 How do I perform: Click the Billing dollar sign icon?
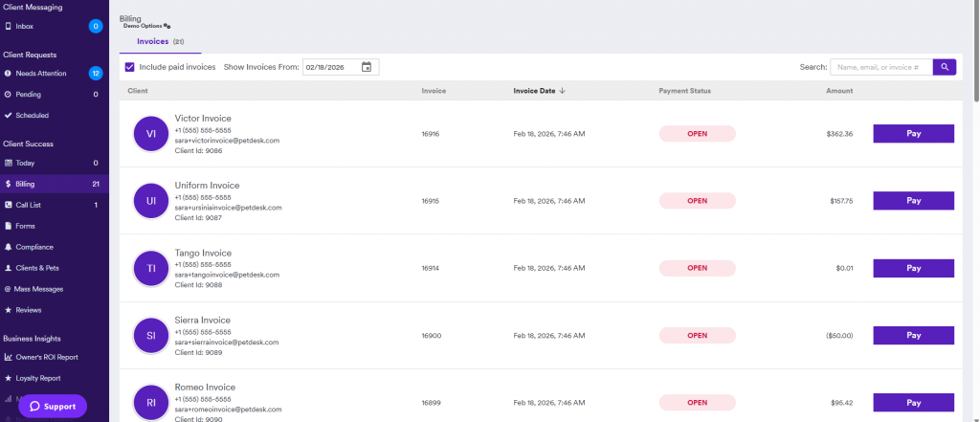point(8,184)
